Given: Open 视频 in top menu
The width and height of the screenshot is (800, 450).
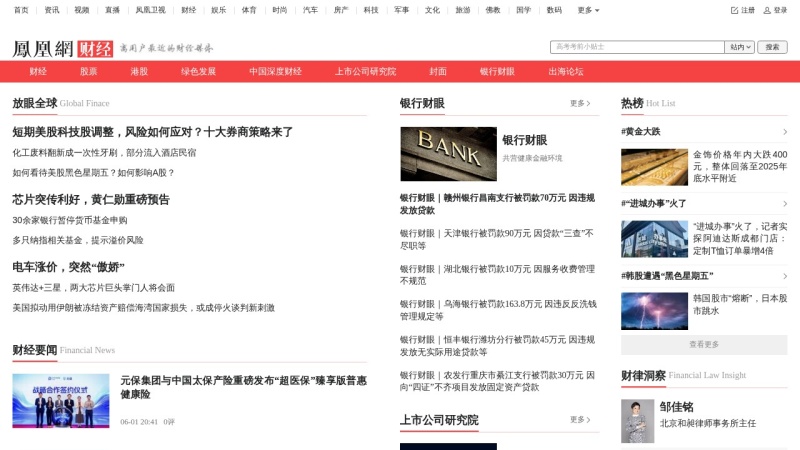Looking at the screenshot, I should click(x=82, y=10).
